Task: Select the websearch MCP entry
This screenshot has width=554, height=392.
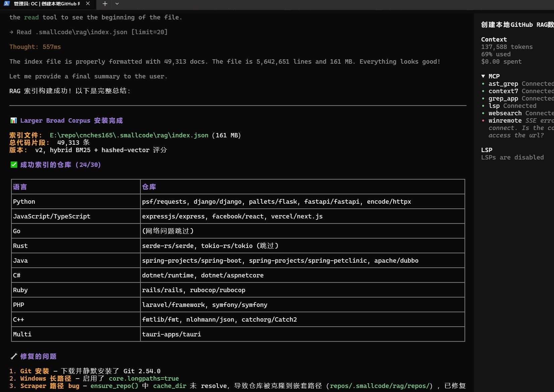Action: [505, 113]
